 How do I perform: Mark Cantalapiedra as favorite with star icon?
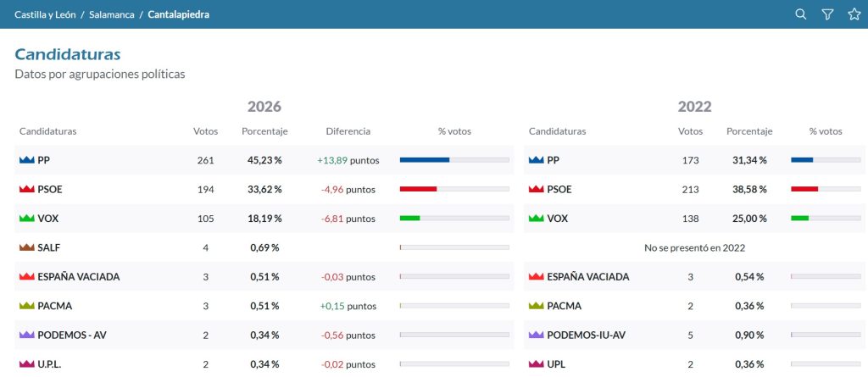(x=854, y=14)
